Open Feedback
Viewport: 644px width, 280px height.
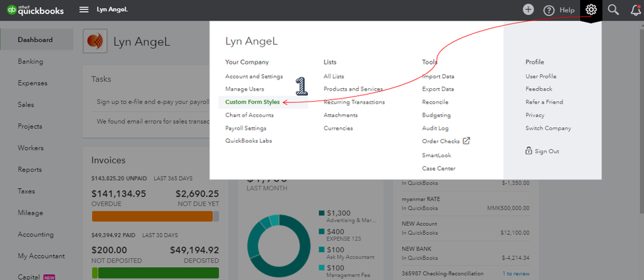pyautogui.click(x=539, y=89)
